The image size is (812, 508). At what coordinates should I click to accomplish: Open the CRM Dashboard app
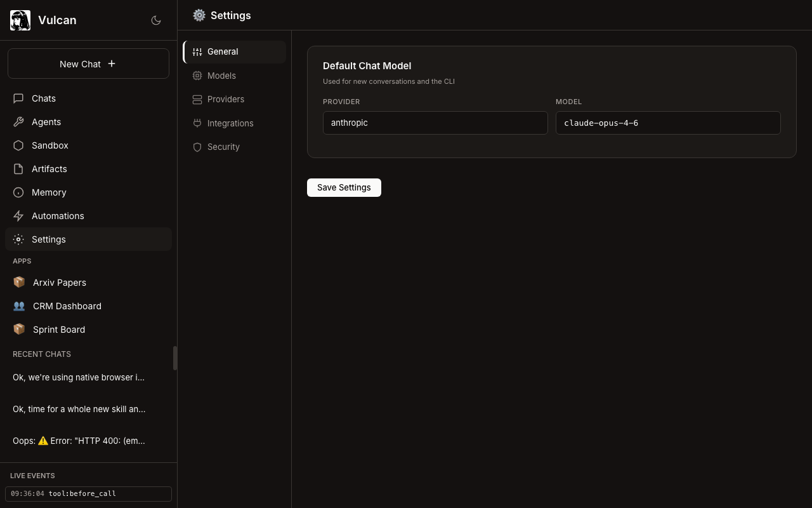[x=67, y=306]
